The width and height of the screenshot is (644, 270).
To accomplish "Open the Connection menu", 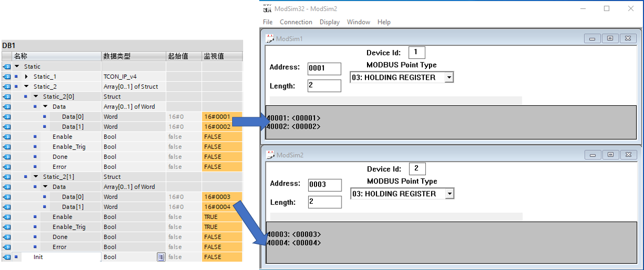I will pyautogui.click(x=296, y=22).
